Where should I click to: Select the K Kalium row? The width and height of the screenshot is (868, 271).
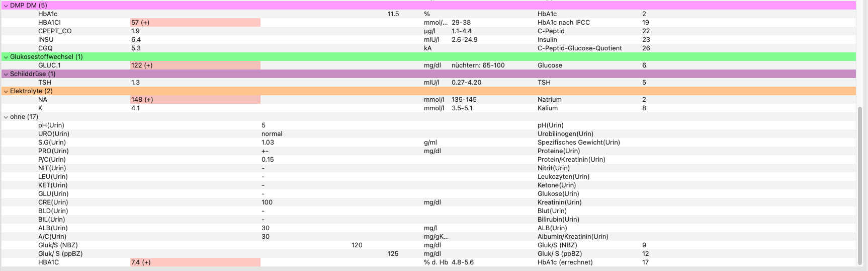pyautogui.click(x=428, y=108)
